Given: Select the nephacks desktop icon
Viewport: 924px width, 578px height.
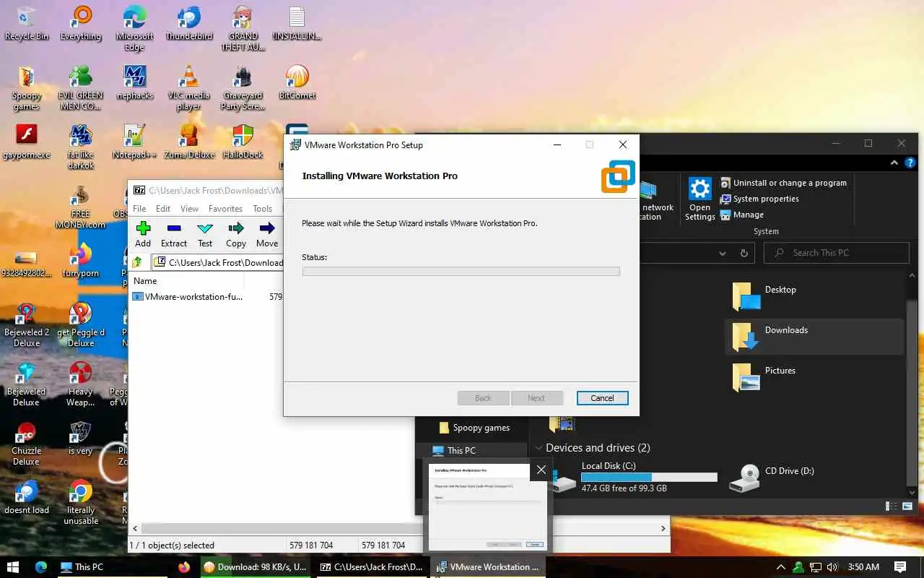Looking at the screenshot, I should (134, 82).
